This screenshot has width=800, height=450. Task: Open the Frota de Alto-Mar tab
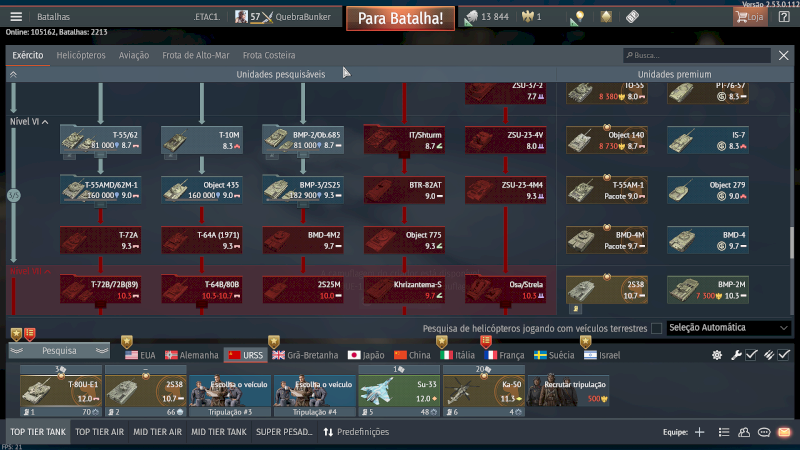pyautogui.click(x=196, y=55)
